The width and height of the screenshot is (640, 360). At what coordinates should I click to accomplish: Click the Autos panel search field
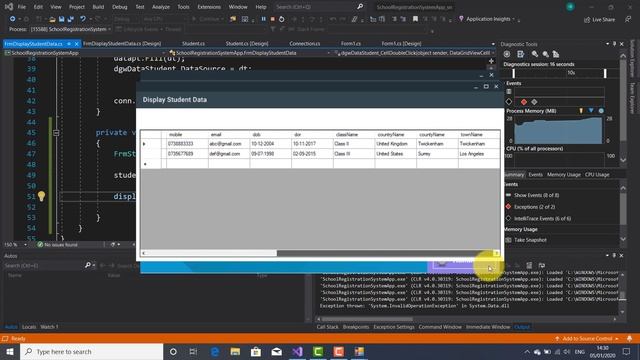point(44,265)
